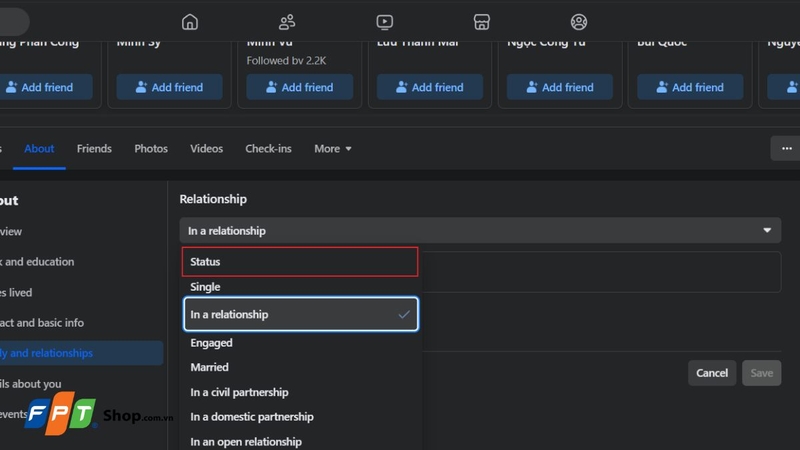Add Bui Quoc as friend
The width and height of the screenshot is (800, 450).
click(x=690, y=87)
